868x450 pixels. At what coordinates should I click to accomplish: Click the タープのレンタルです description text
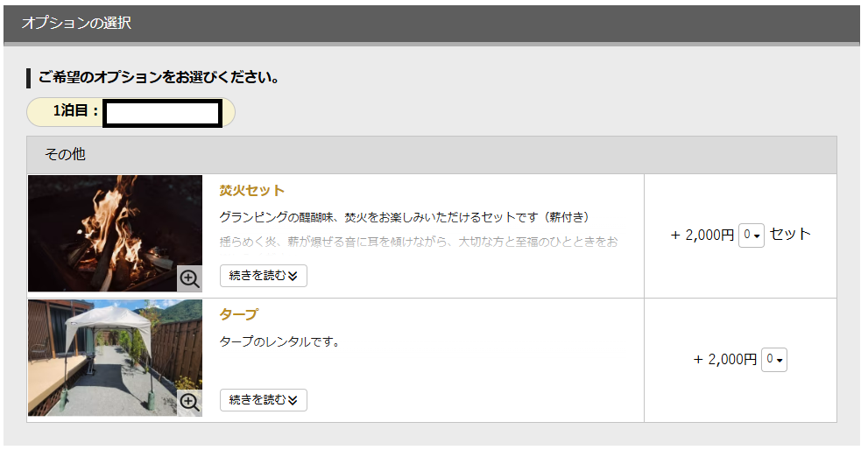278,341
